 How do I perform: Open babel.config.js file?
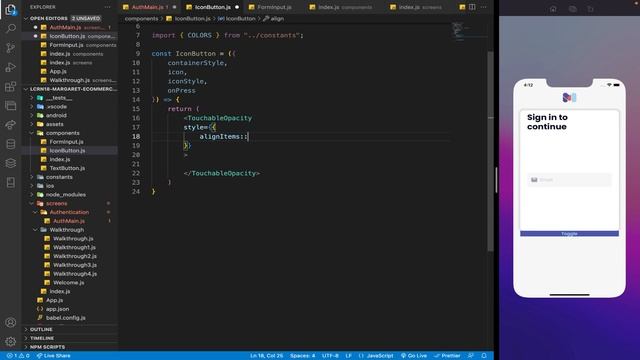tap(65, 318)
